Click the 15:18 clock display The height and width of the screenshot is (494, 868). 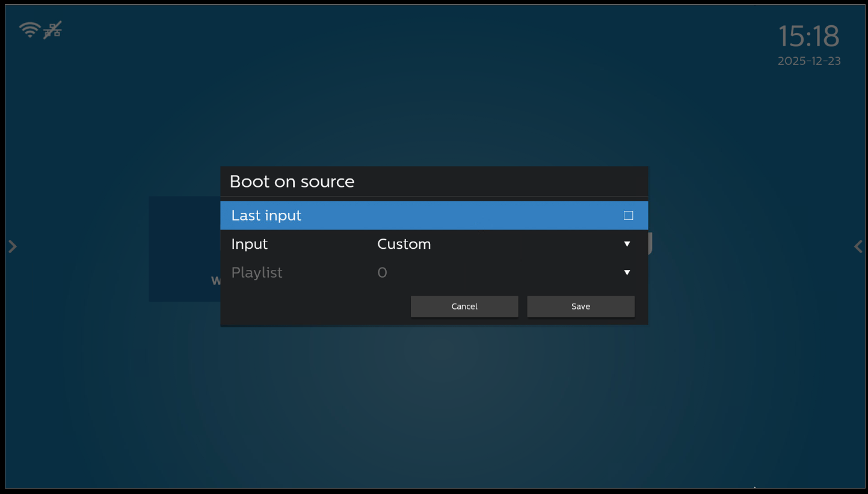pyautogui.click(x=808, y=37)
